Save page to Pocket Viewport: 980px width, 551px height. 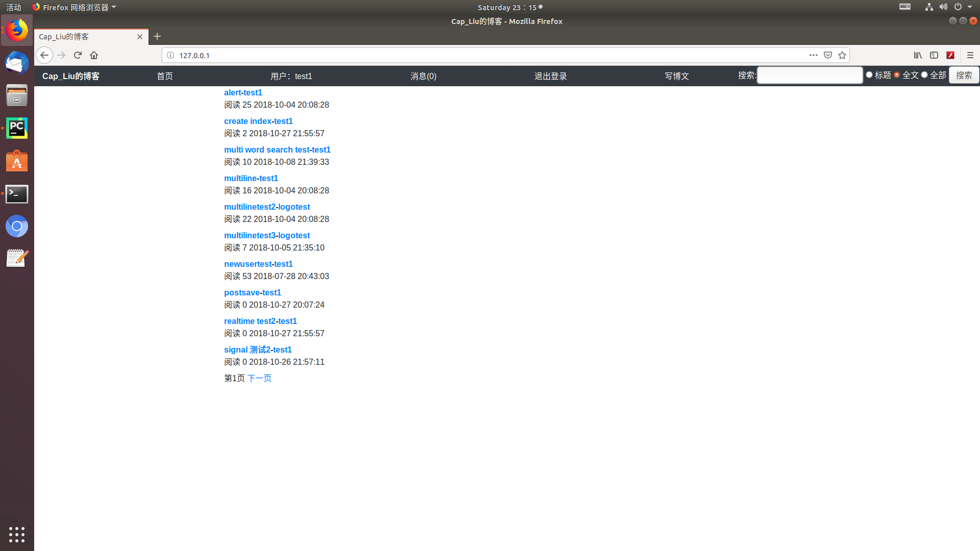click(828, 55)
